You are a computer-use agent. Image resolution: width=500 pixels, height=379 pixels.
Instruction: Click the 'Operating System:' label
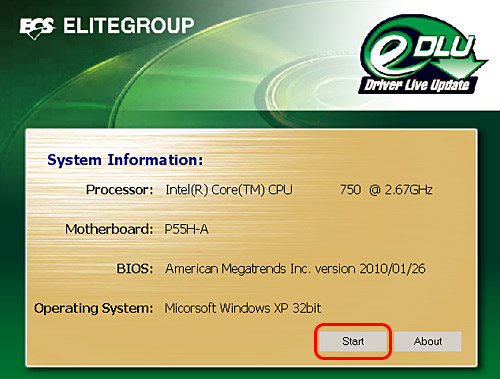pos(94,308)
